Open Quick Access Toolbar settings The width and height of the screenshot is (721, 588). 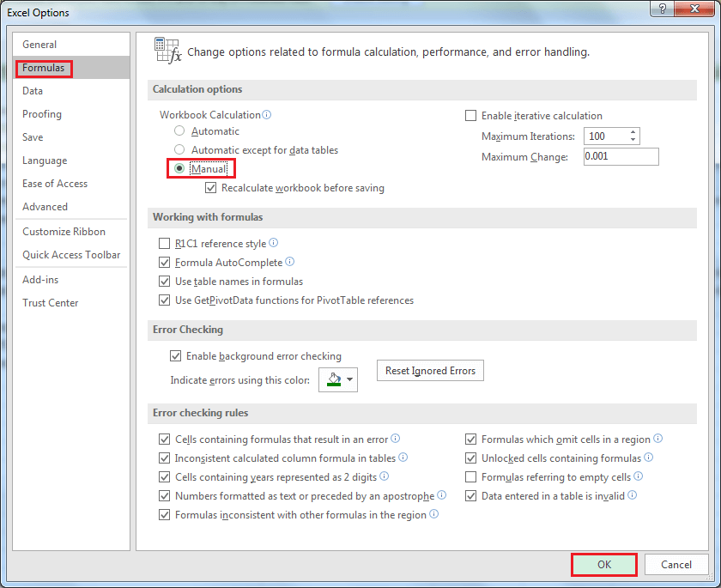(71, 255)
